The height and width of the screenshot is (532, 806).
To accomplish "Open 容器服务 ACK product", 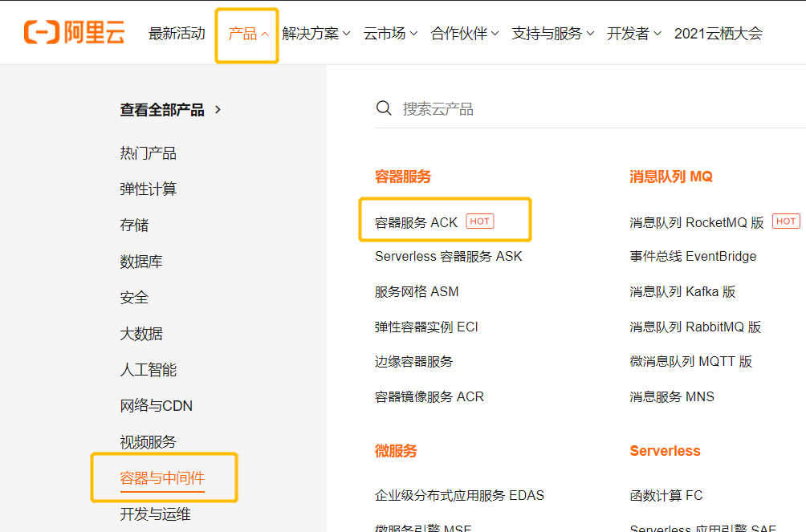I will pyautogui.click(x=416, y=222).
